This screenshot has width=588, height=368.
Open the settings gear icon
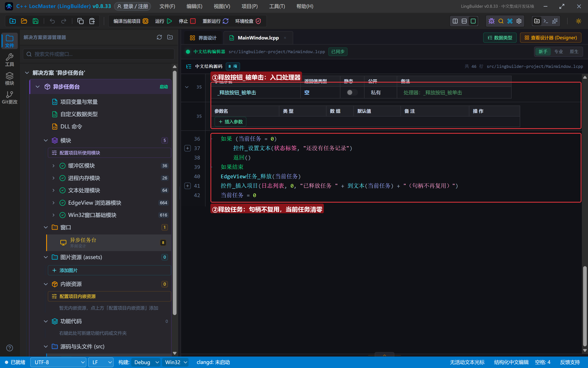pos(519,21)
